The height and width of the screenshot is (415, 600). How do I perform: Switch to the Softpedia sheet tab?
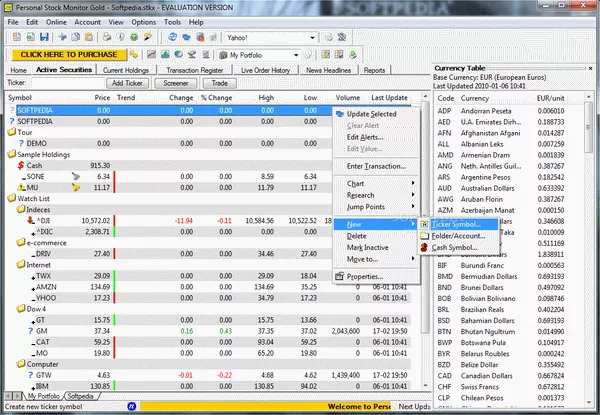[x=81, y=396]
